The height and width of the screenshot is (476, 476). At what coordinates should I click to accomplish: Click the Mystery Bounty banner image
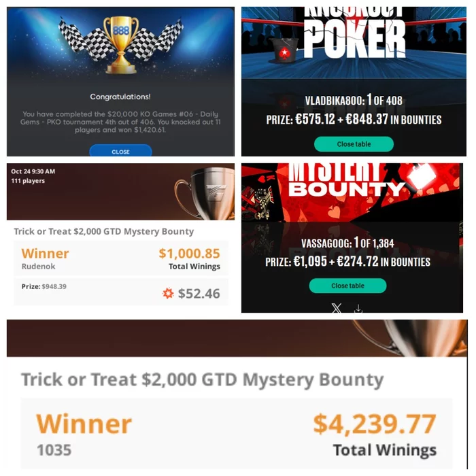(x=352, y=192)
